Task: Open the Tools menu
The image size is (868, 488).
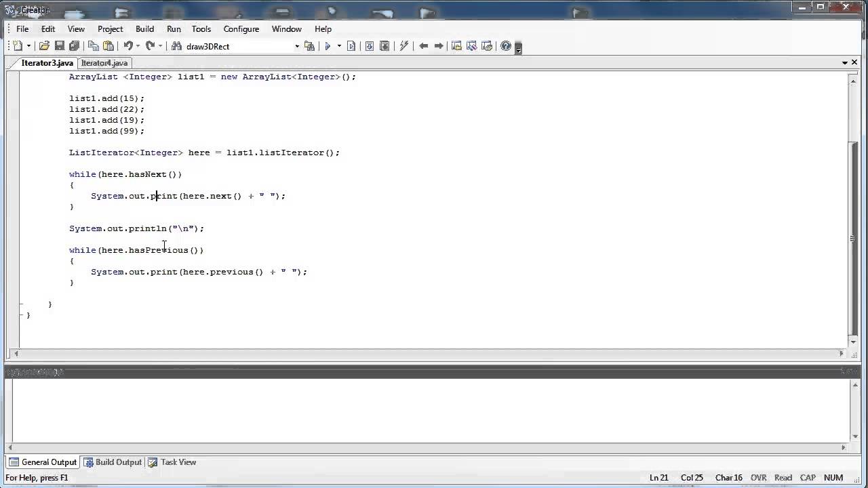Action: [201, 29]
